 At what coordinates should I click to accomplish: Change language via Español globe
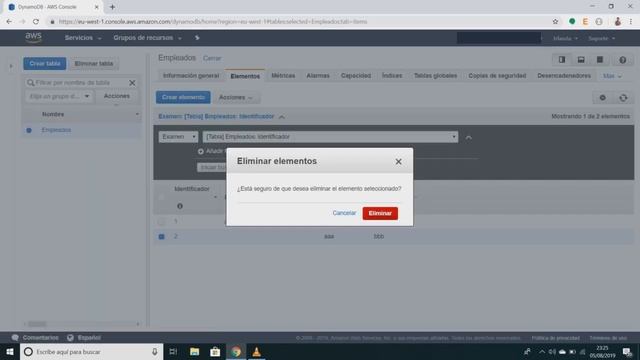pos(84,338)
